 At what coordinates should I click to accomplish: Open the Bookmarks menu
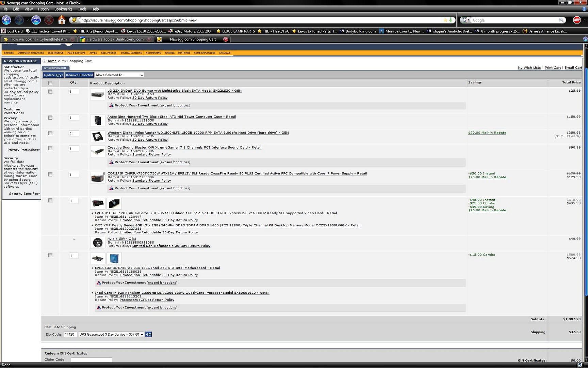[63, 9]
